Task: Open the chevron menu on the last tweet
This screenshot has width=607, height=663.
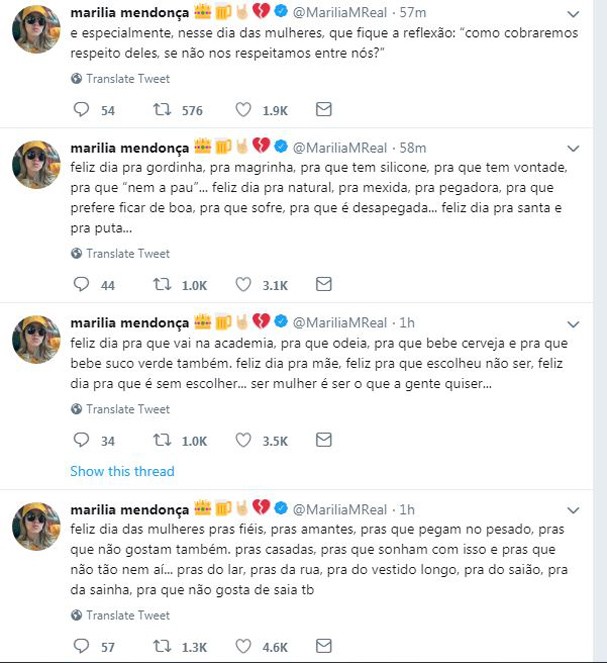Action: [x=573, y=510]
